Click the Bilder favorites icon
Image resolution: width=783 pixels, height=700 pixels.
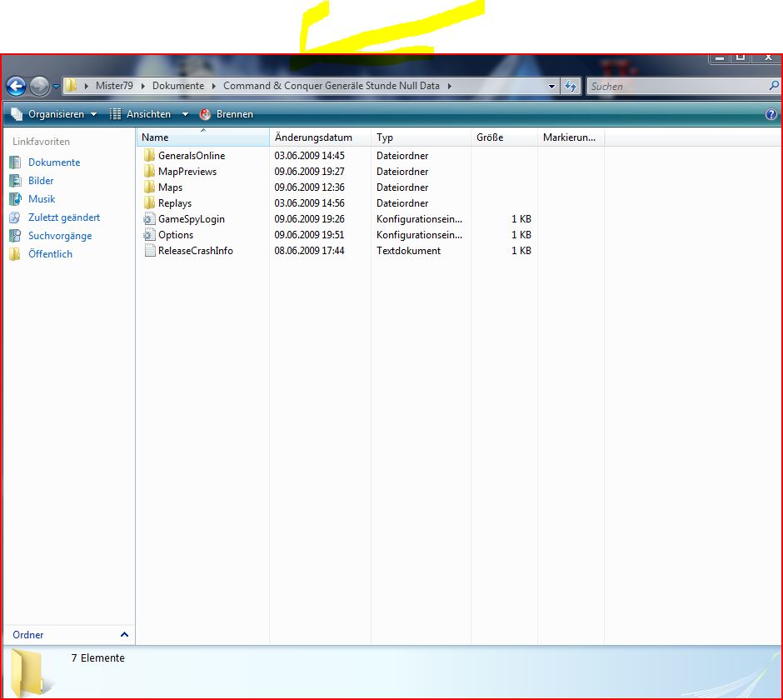click(15, 180)
